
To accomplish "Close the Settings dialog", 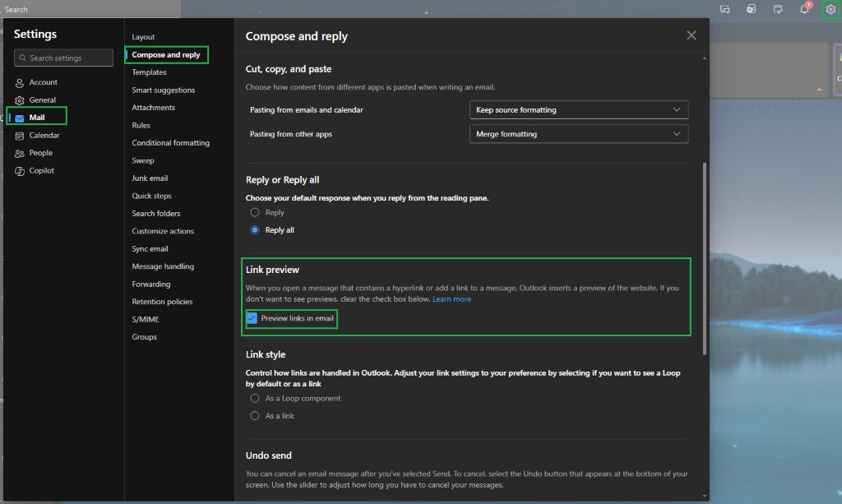I will [691, 35].
